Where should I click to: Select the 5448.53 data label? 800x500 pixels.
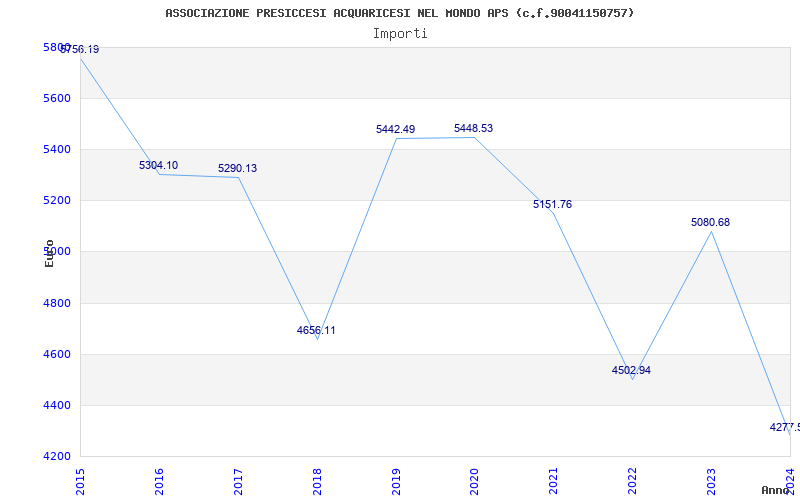473,129
